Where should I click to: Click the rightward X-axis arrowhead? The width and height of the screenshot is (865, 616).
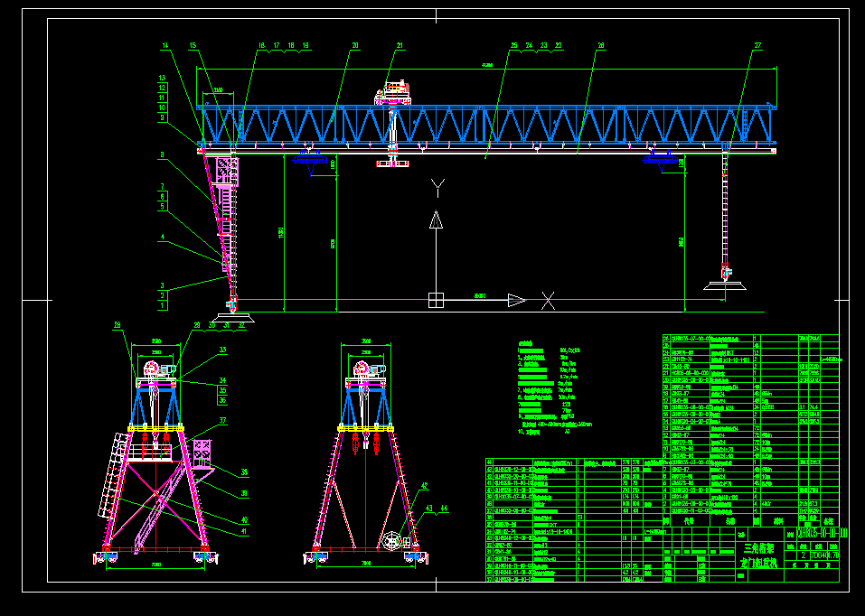click(516, 300)
